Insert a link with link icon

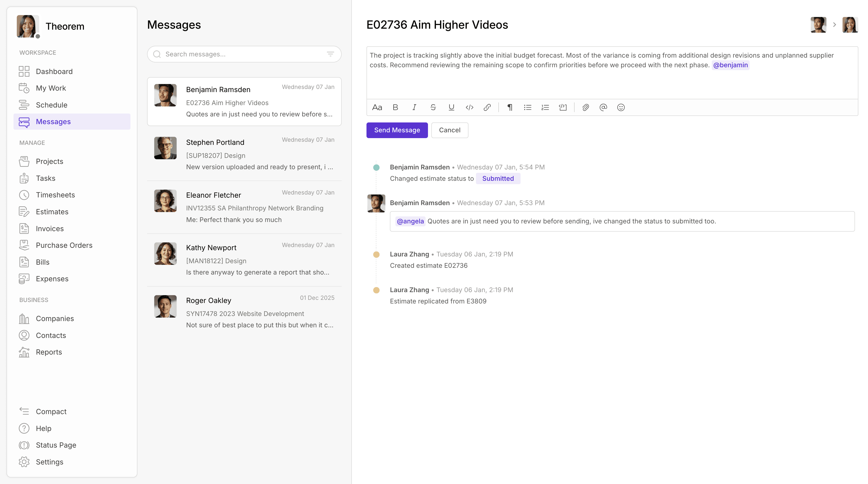(487, 108)
